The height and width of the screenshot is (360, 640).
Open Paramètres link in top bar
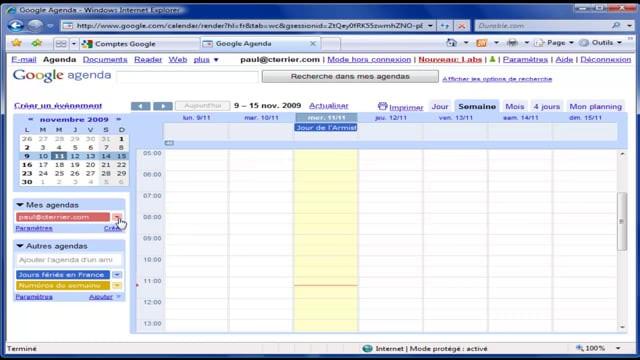pyautogui.click(x=525, y=60)
